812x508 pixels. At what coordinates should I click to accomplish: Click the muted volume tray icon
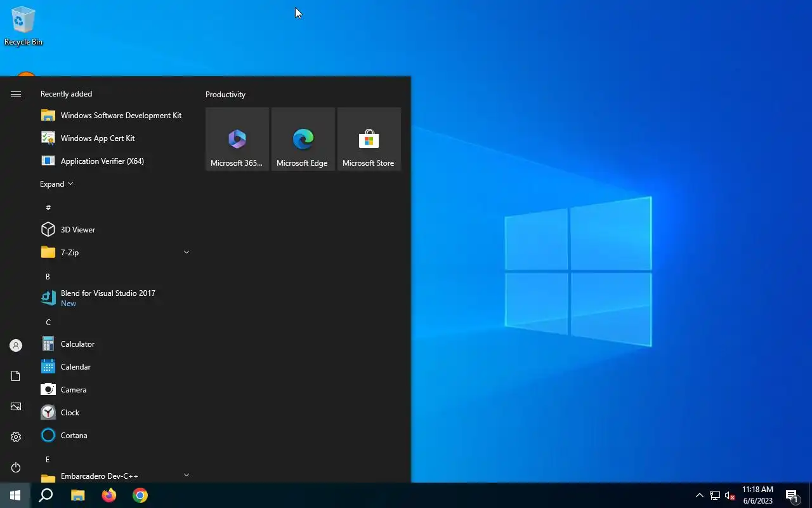(x=730, y=495)
